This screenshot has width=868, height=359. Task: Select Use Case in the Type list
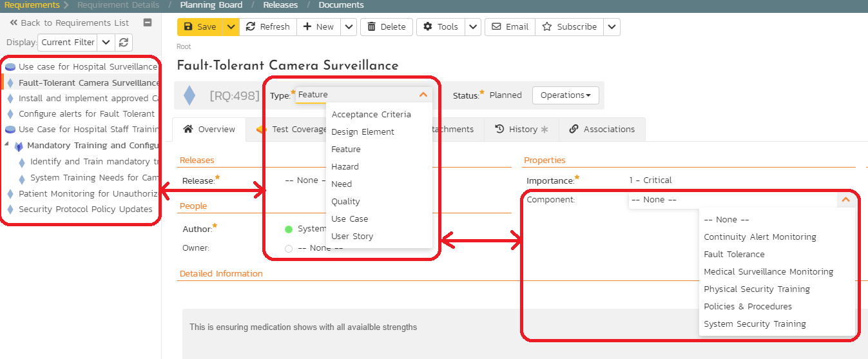click(349, 218)
